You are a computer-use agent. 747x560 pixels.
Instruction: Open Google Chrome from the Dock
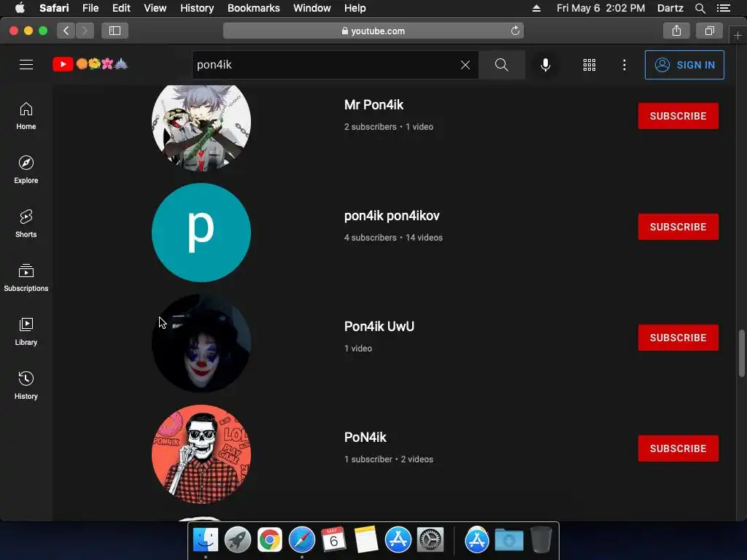point(269,540)
